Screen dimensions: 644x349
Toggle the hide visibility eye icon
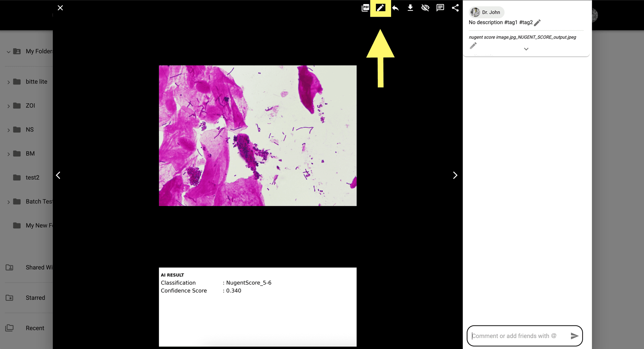coord(425,8)
